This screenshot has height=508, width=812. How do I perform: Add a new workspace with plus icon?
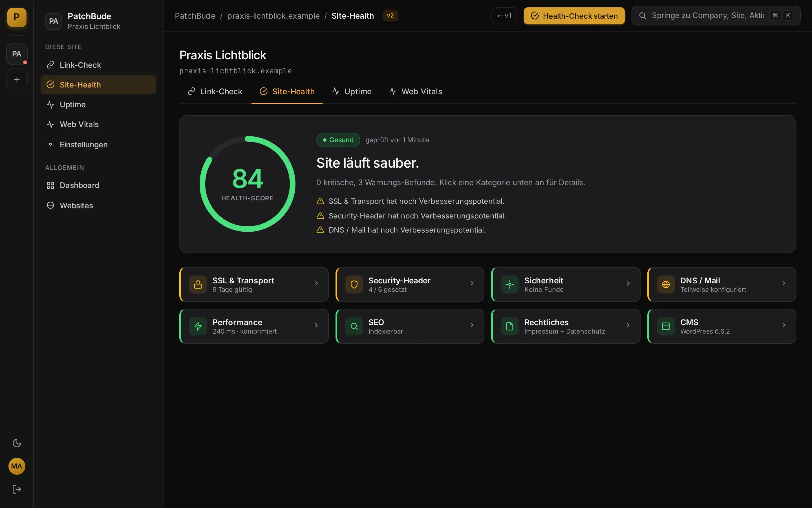[17, 80]
